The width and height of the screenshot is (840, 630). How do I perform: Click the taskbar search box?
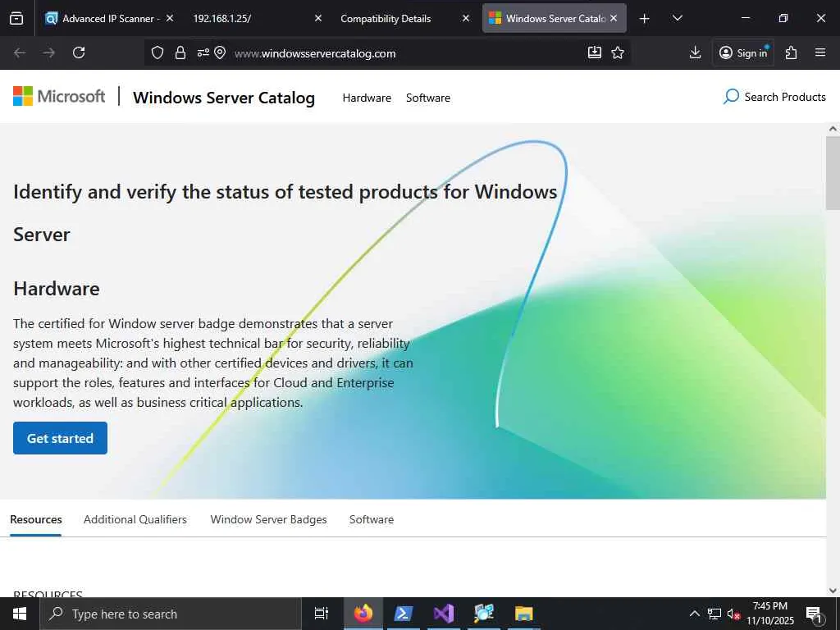(171, 614)
